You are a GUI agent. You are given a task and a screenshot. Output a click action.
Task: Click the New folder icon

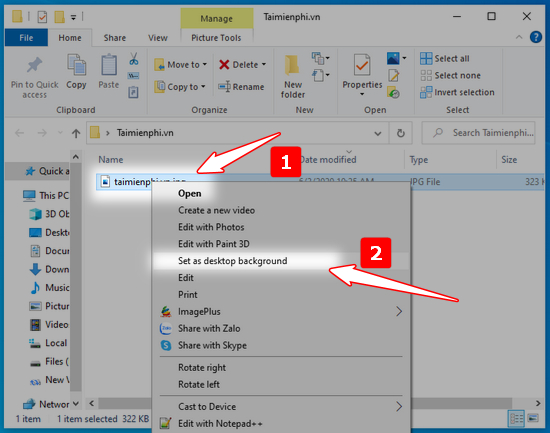(x=292, y=66)
